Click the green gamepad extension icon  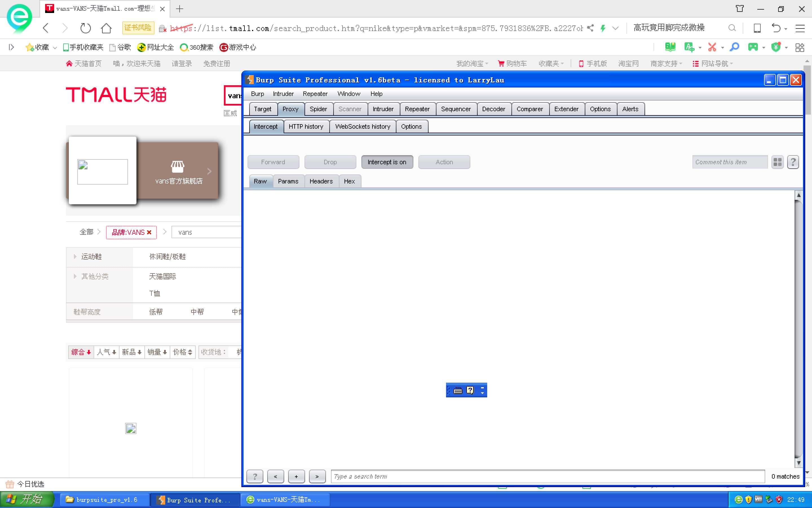tap(753, 47)
